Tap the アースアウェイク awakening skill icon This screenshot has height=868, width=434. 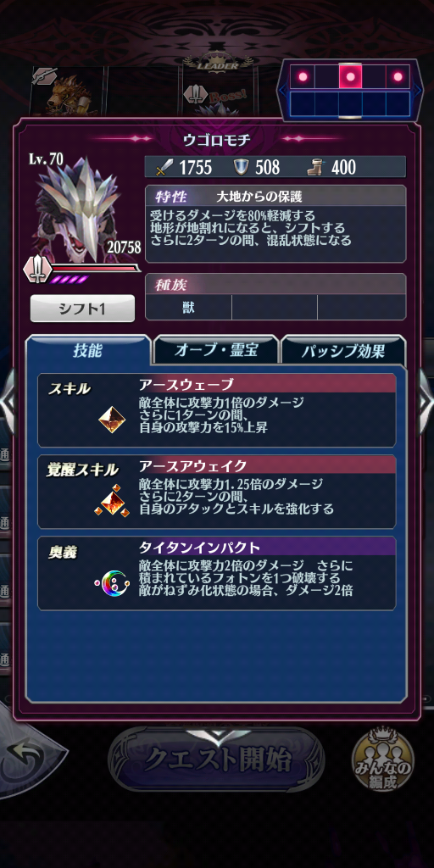click(112, 501)
